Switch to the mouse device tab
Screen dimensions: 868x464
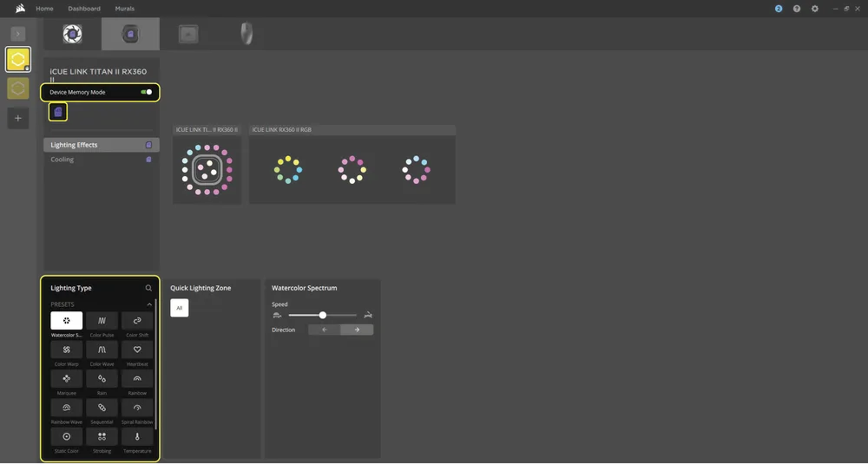(x=247, y=34)
